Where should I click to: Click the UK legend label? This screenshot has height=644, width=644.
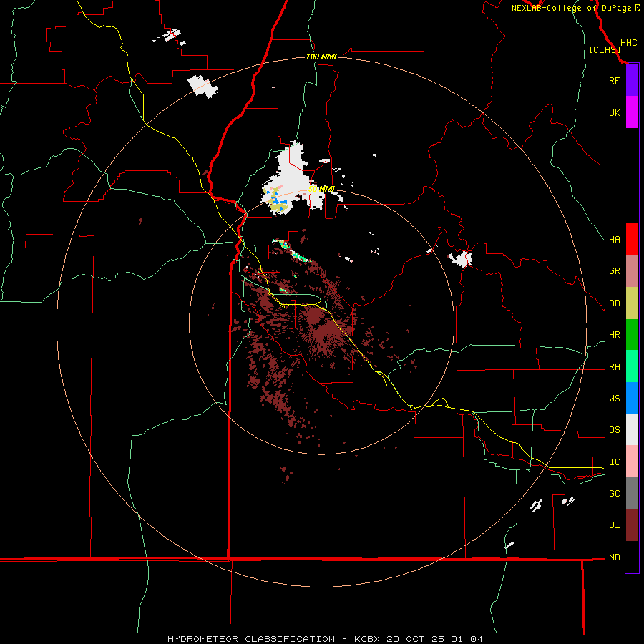point(614,112)
